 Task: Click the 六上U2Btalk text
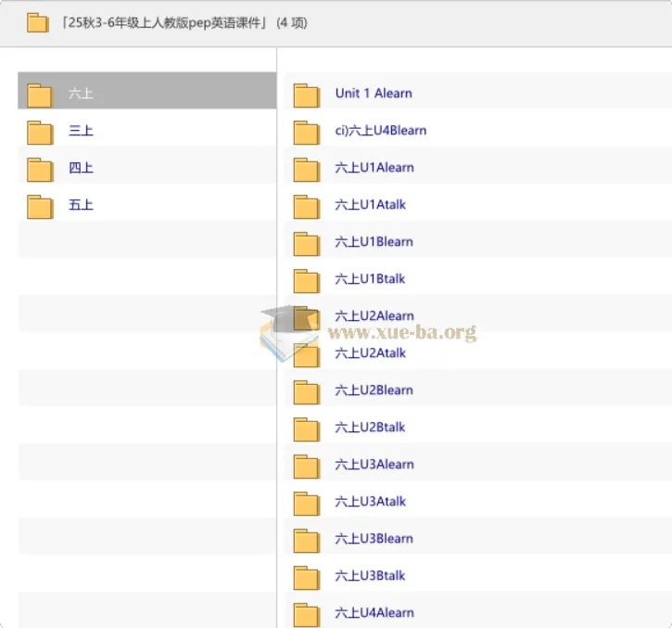pos(370,428)
